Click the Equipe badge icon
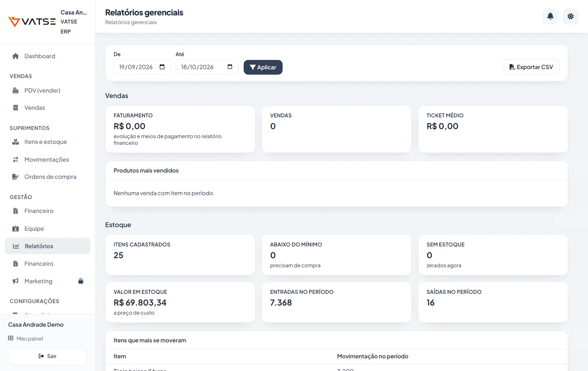 (16, 229)
